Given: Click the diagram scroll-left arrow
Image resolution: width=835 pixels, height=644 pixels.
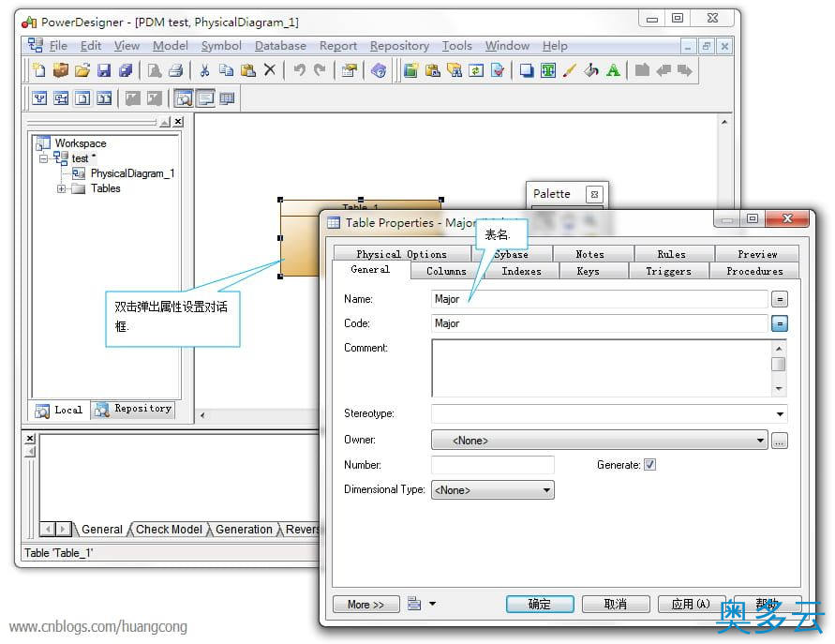Looking at the screenshot, I should point(202,415).
